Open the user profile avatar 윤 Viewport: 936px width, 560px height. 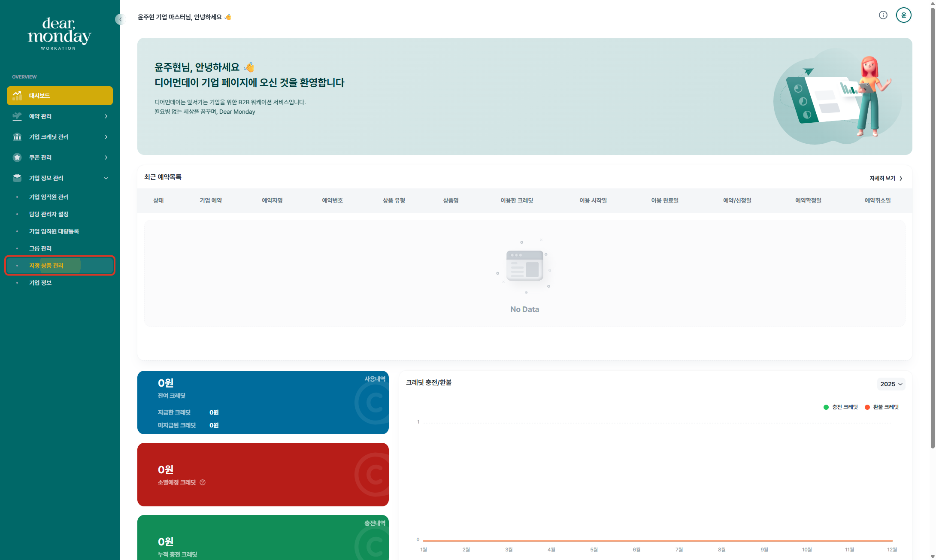(x=903, y=15)
